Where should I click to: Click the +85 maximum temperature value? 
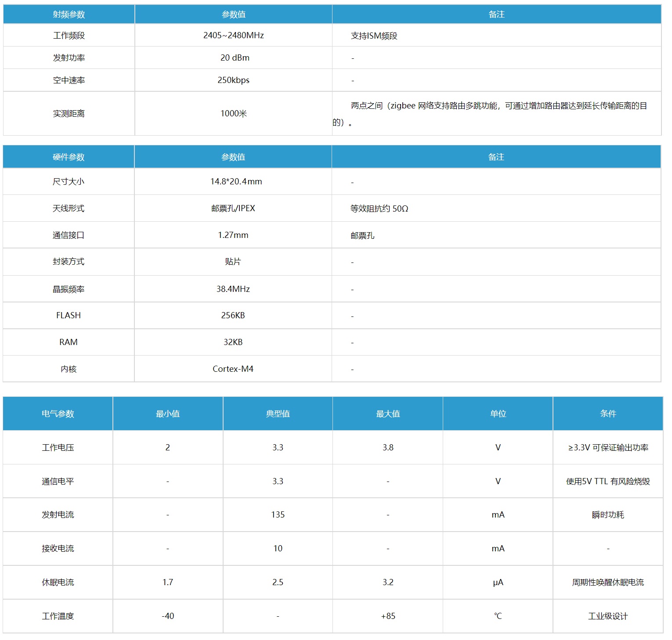click(388, 616)
